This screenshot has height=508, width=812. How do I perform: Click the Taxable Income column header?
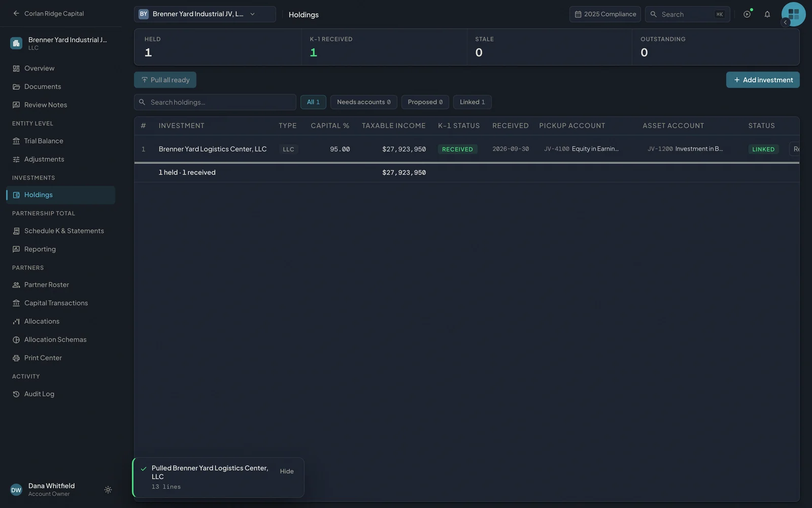(394, 126)
